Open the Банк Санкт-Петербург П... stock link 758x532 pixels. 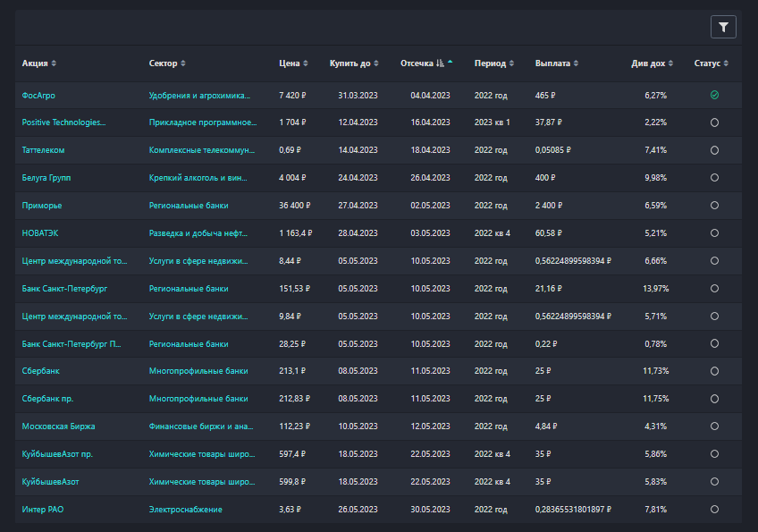point(72,344)
